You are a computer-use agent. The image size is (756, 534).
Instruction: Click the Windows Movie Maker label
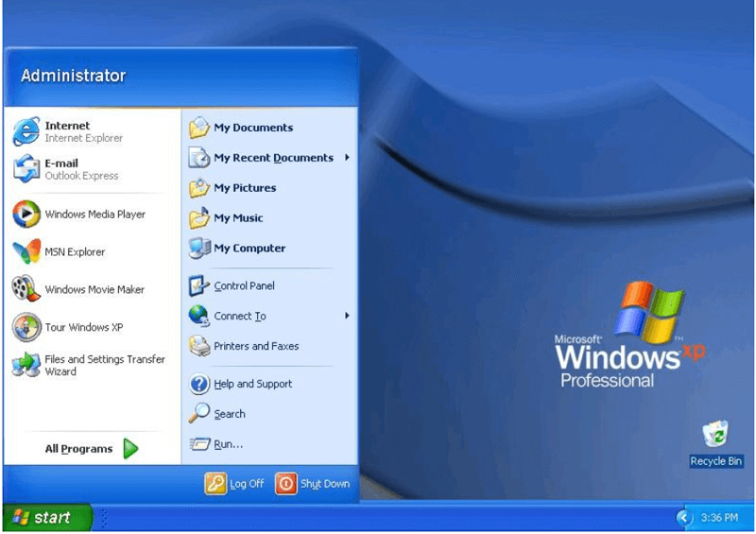click(94, 289)
